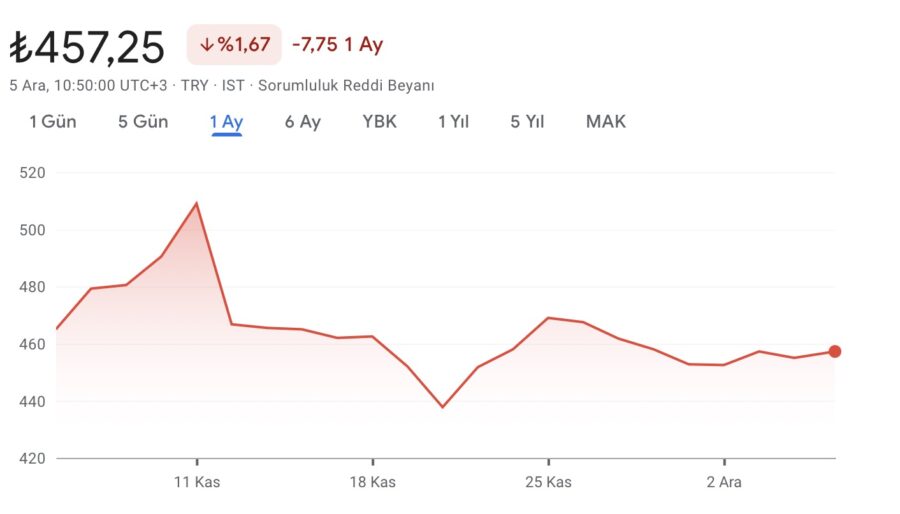
Task: Click the red current price dot
Action: tap(835, 352)
